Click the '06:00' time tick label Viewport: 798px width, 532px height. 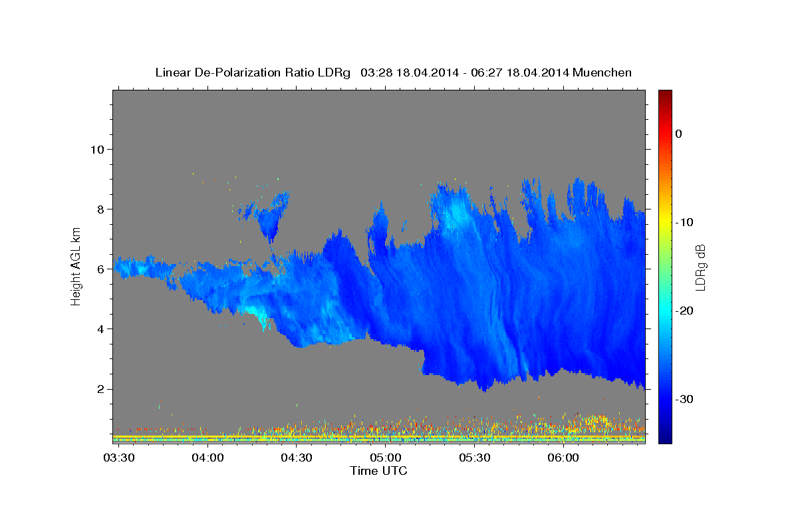[x=563, y=458]
